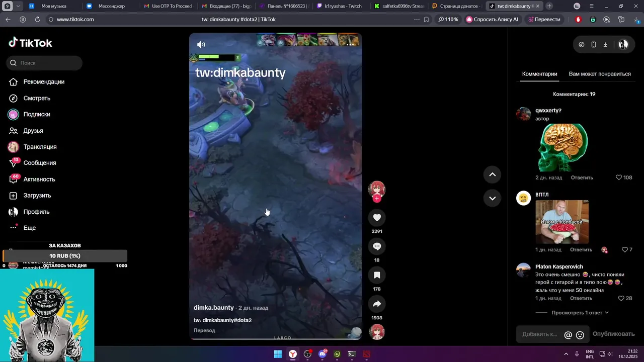Click the Перевод translate link
Image resolution: width=644 pixels, height=362 pixels.
(204, 330)
